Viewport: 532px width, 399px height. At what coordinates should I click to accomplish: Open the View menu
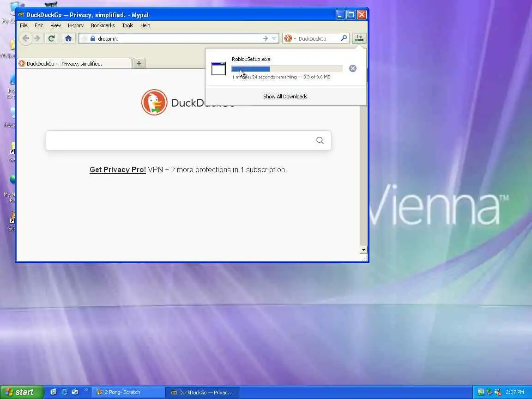pos(55,25)
